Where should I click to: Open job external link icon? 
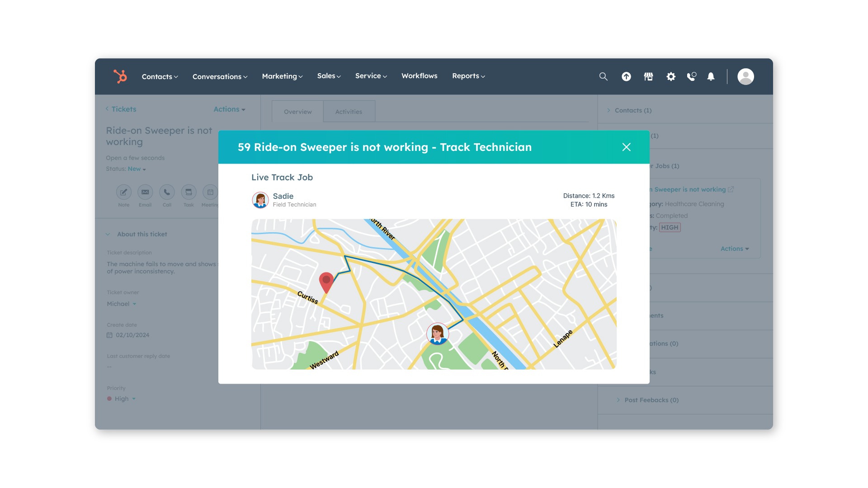[731, 189]
